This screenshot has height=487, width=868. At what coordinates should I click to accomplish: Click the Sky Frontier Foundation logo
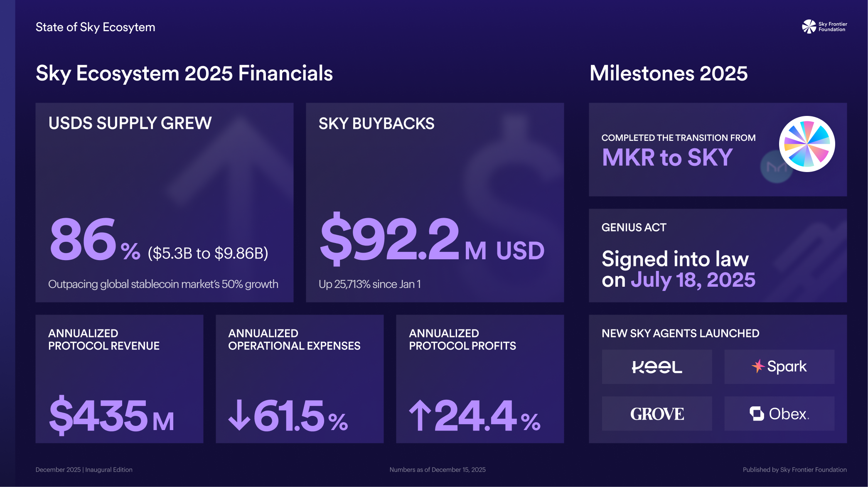pyautogui.click(x=824, y=27)
